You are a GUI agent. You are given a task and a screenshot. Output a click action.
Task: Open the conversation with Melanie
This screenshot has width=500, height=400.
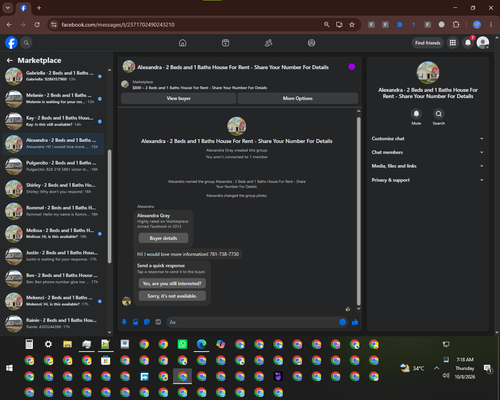click(x=53, y=98)
